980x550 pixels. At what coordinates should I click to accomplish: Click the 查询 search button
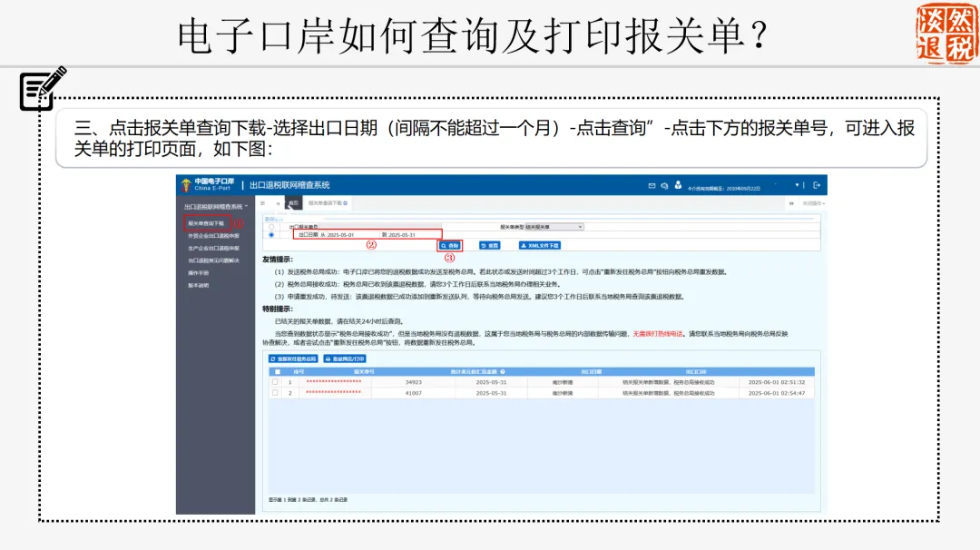pos(450,246)
